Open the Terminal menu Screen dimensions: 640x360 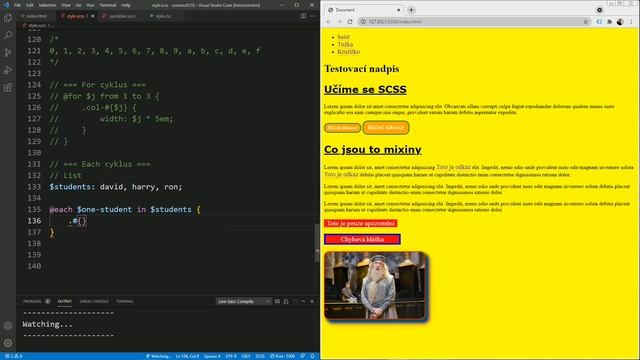pos(108,5)
